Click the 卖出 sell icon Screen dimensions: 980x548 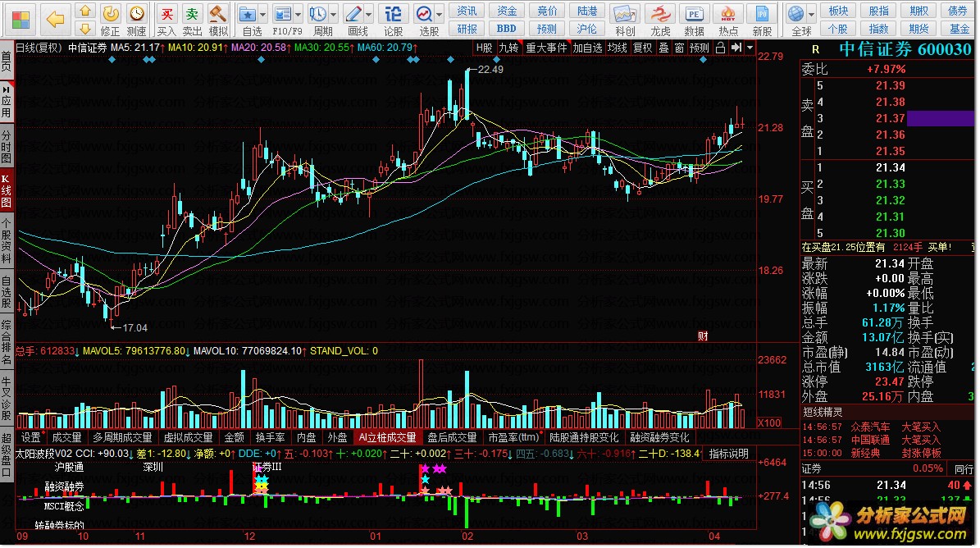coord(192,13)
